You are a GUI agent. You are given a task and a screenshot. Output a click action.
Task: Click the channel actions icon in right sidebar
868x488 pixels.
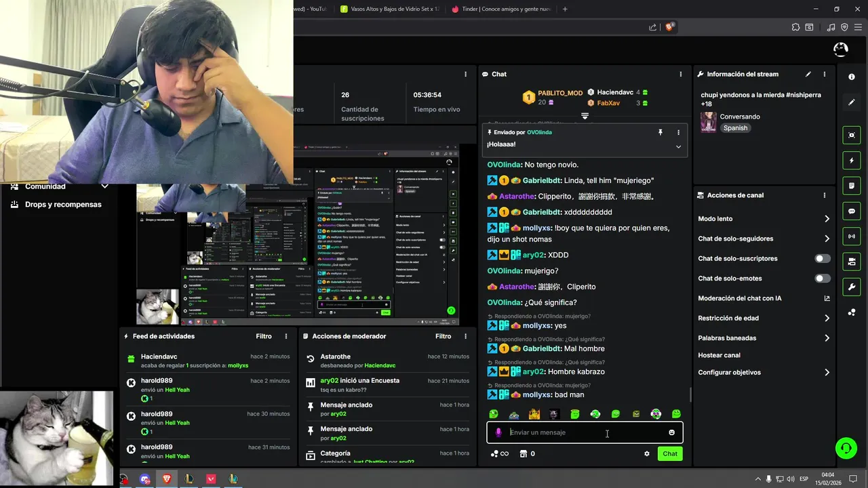[852, 262]
